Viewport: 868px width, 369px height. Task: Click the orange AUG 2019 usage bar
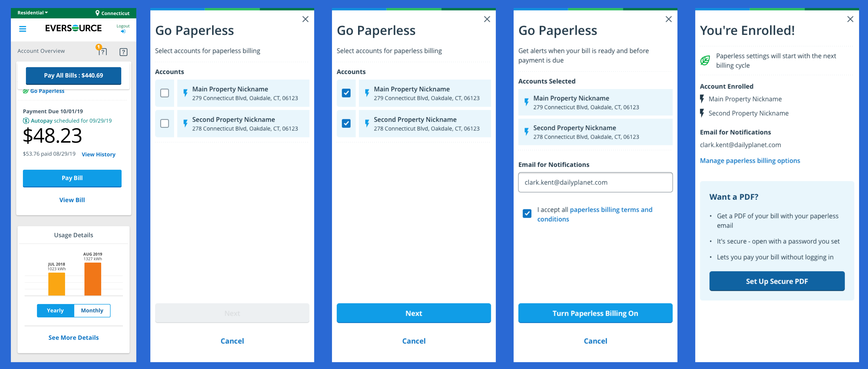(x=93, y=279)
